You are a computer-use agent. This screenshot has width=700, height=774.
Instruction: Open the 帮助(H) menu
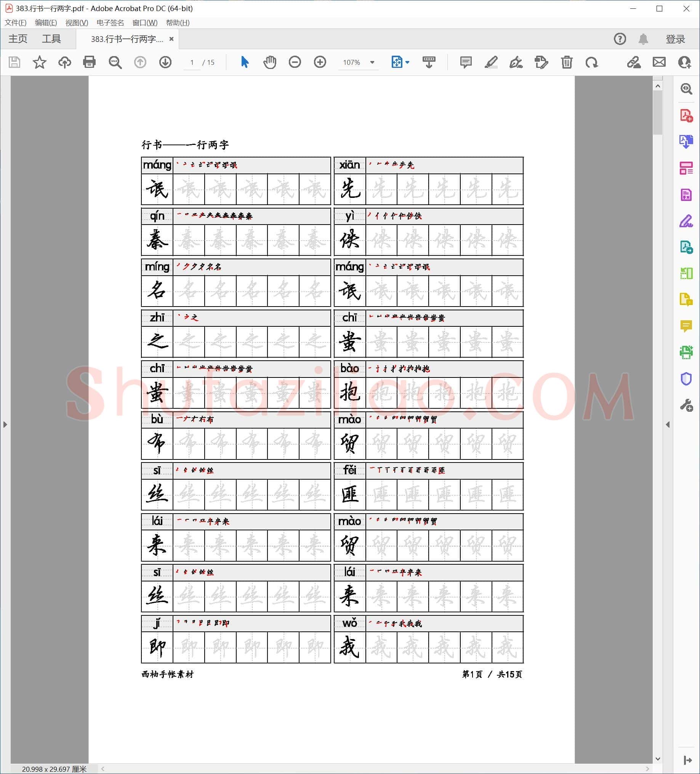(178, 22)
